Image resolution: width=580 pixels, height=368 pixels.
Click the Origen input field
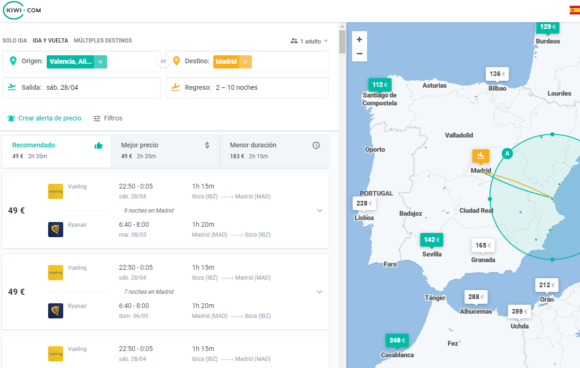(81, 61)
